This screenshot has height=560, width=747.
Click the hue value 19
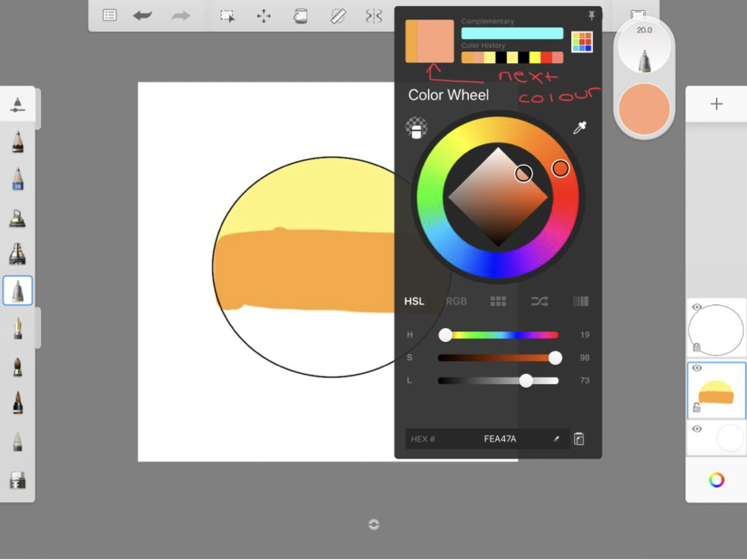585,335
